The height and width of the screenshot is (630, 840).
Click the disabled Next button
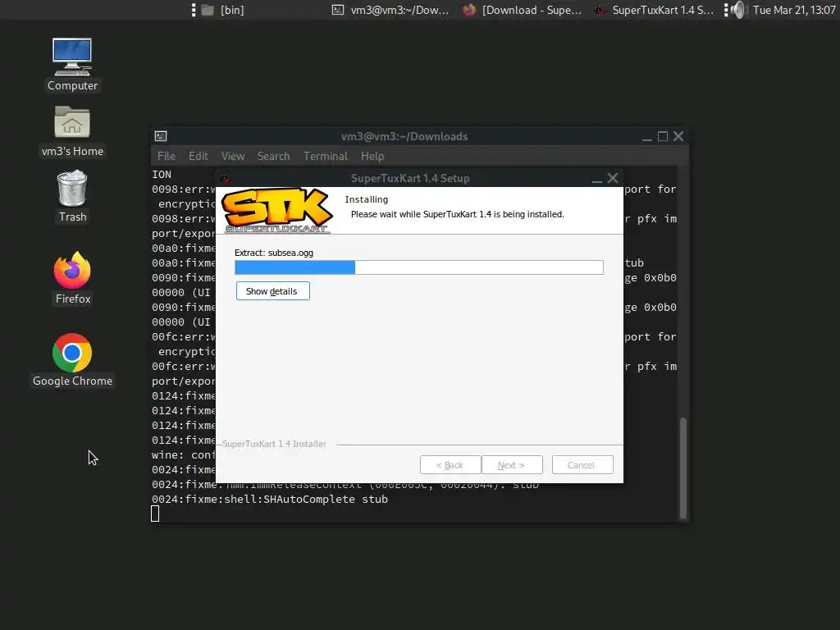pos(512,465)
